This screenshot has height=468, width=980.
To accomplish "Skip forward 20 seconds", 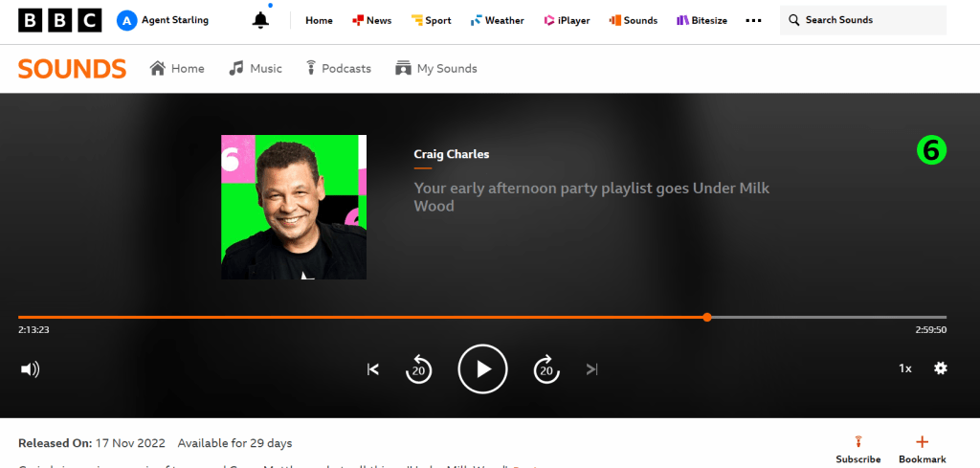I will coord(546,369).
